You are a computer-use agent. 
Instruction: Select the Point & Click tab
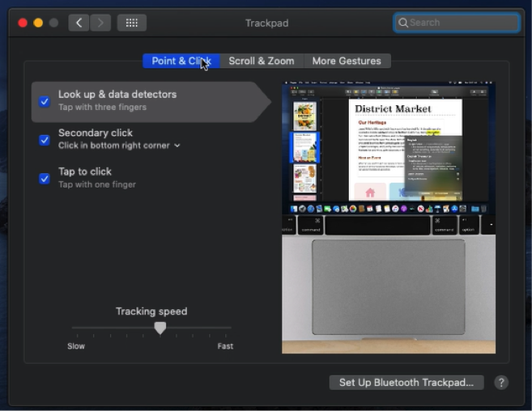click(x=181, y=61)
